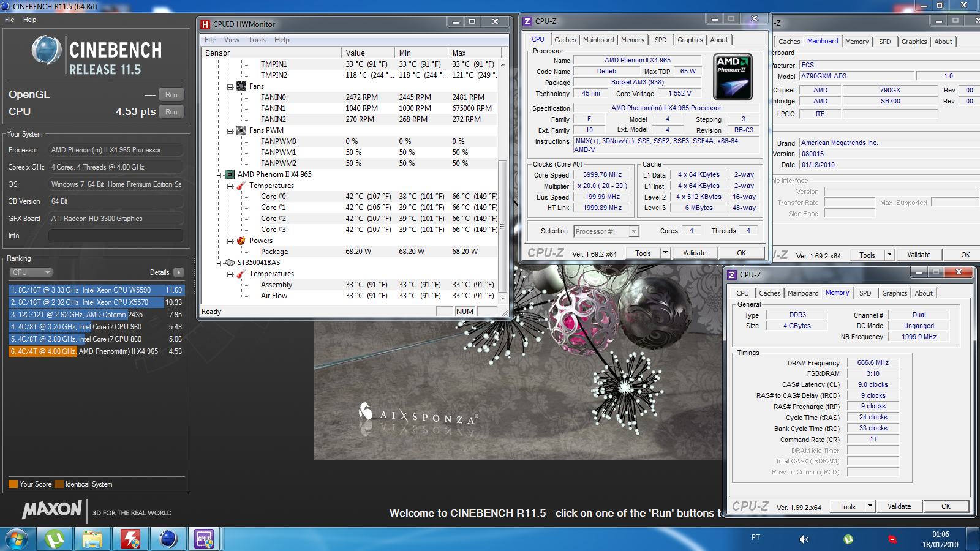The image size is (980, 551).
Task: Collapse the ST3500418AS drive node
Action: point(218,263)
